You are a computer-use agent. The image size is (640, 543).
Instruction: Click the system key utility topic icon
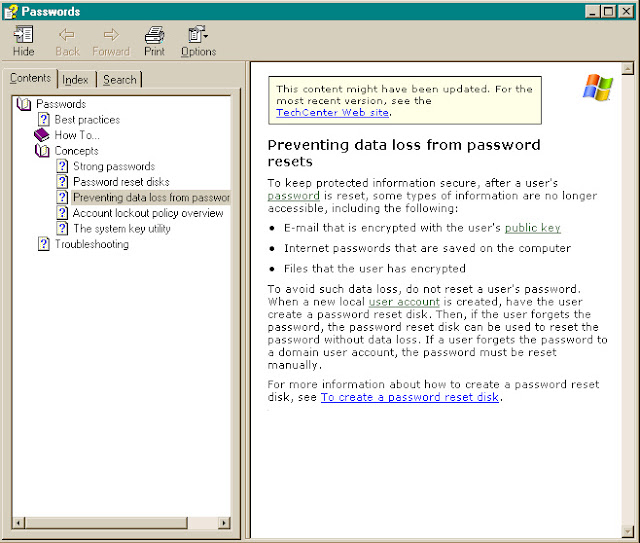(62, 228)
